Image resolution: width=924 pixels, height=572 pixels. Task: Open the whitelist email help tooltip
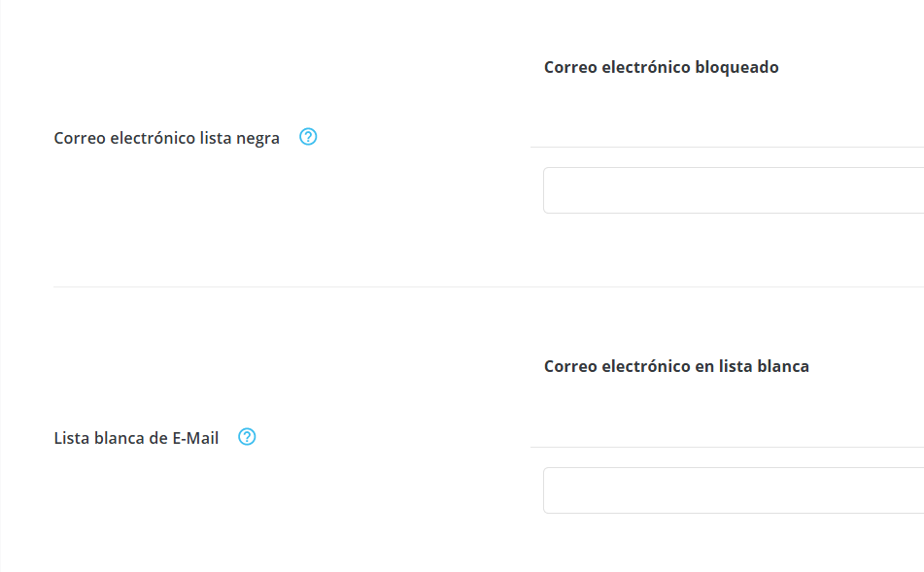point(247,437)
